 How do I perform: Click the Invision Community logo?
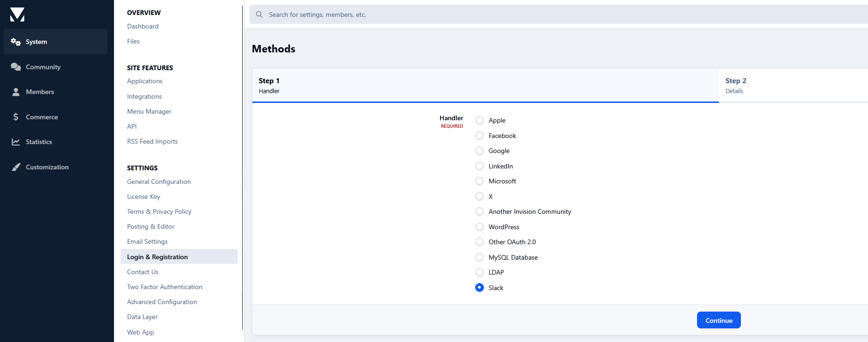(x=17, y=15)
